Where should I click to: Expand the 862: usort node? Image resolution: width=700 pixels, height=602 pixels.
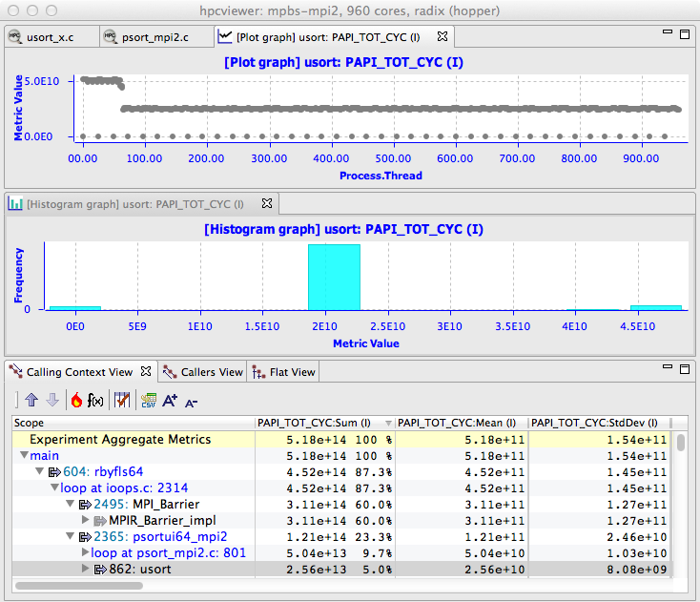click(85, 569)
